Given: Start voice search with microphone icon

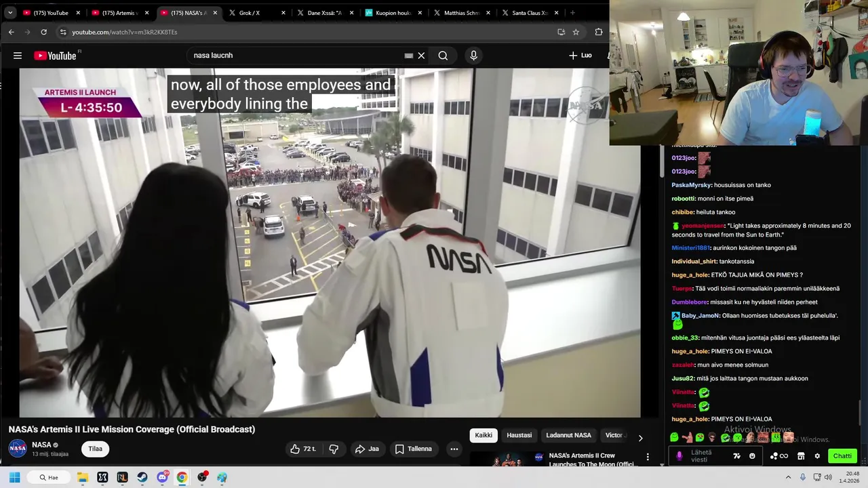Looking at the screenshot, I should point(473,56).
